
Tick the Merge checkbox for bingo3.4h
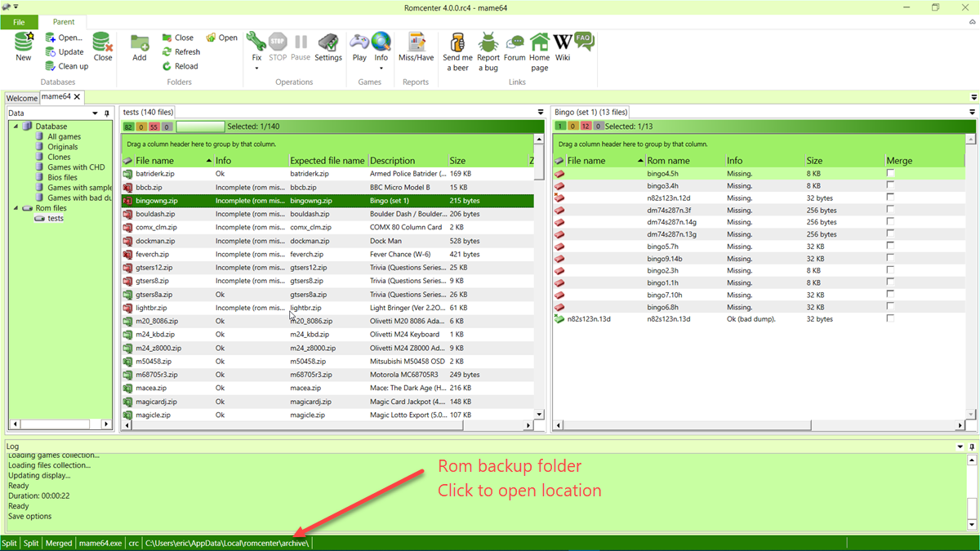(x=890, y=185)
